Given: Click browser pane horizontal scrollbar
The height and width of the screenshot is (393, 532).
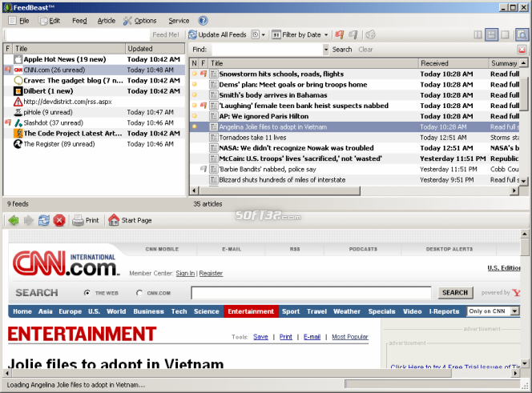Looking at the screenshot, I should point(232,373).
